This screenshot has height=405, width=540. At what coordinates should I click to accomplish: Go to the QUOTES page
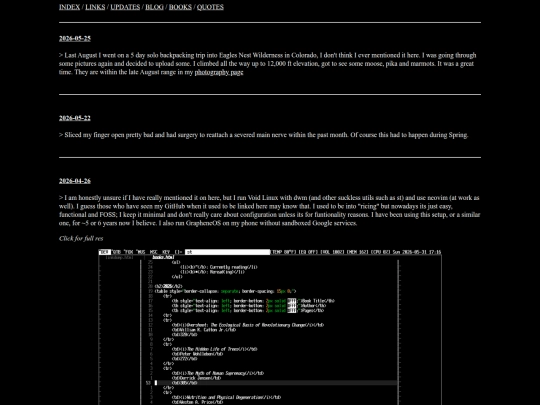click(x=210, y=7)
